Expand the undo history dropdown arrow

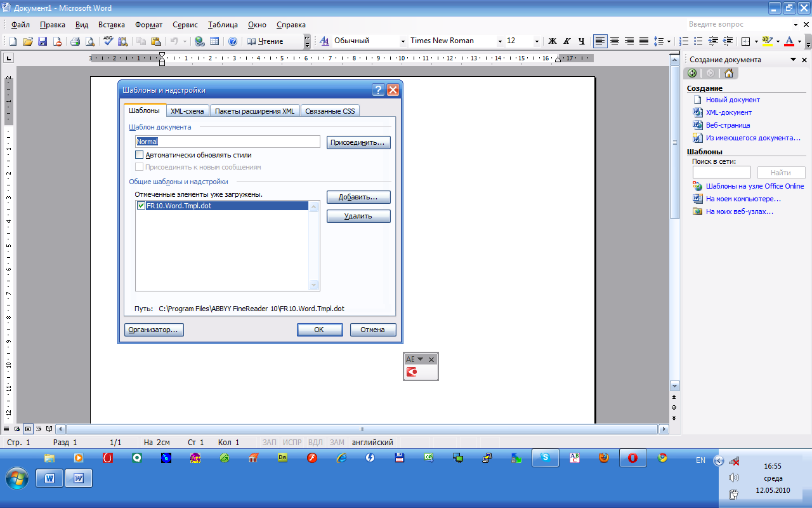coord(185,41)
